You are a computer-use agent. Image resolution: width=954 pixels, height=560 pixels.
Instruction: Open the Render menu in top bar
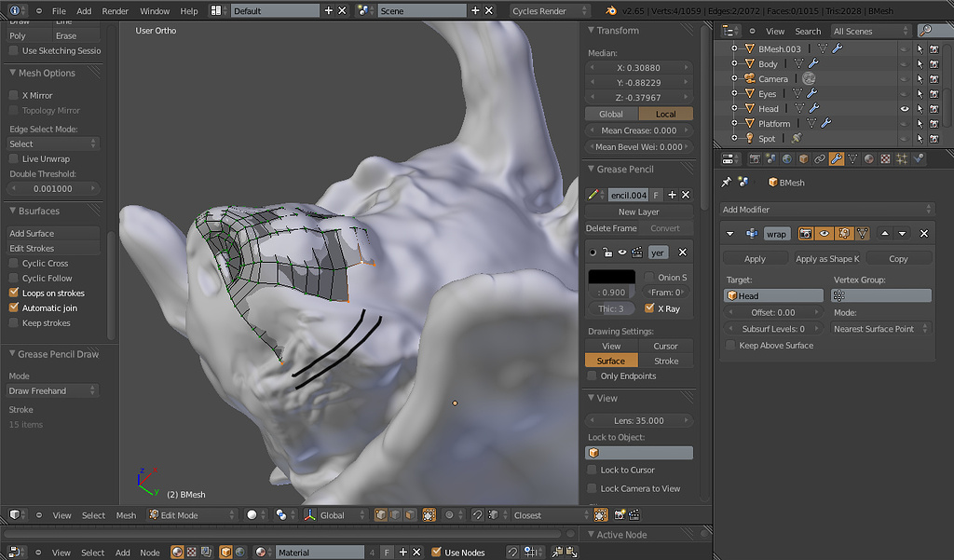pyautogui.click(x=115, y=11)
